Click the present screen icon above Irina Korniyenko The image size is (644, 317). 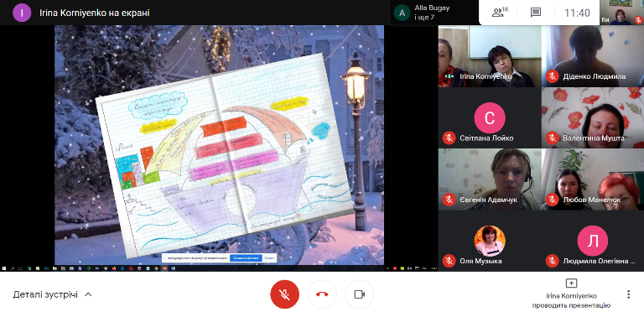tap(571, 283)
